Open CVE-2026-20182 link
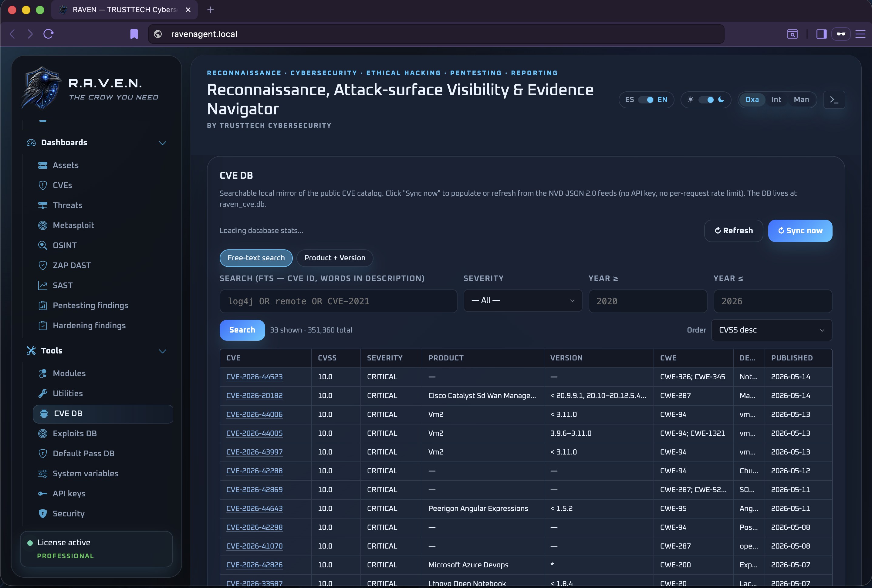 tap(254, 396)
